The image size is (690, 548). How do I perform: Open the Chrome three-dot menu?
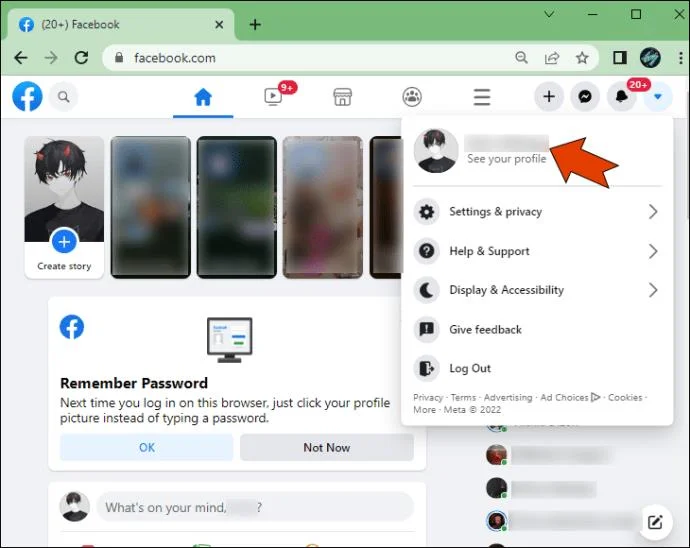[680, 58]
